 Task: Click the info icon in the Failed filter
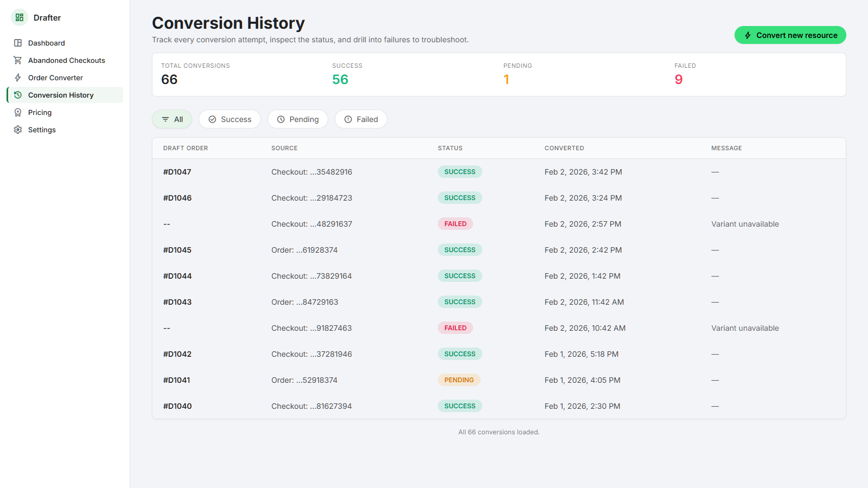pyautogui.click(x=348, y=119)
